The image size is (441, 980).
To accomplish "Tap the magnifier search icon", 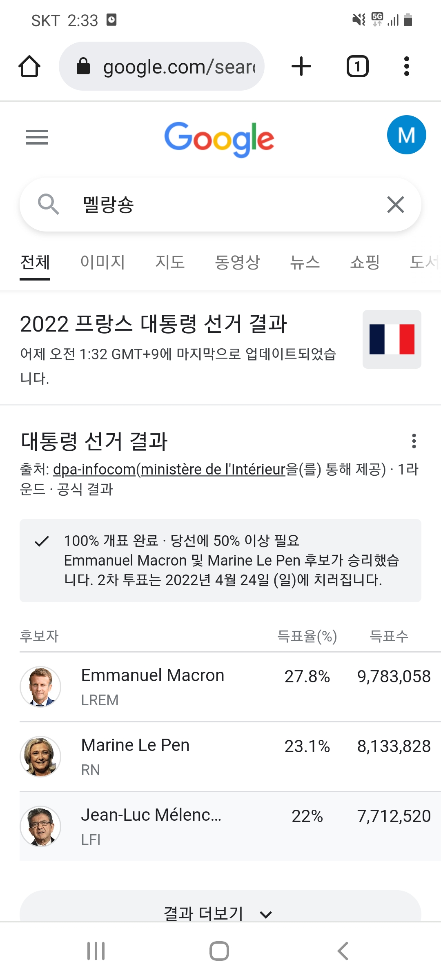I will (x=48, y=204).
